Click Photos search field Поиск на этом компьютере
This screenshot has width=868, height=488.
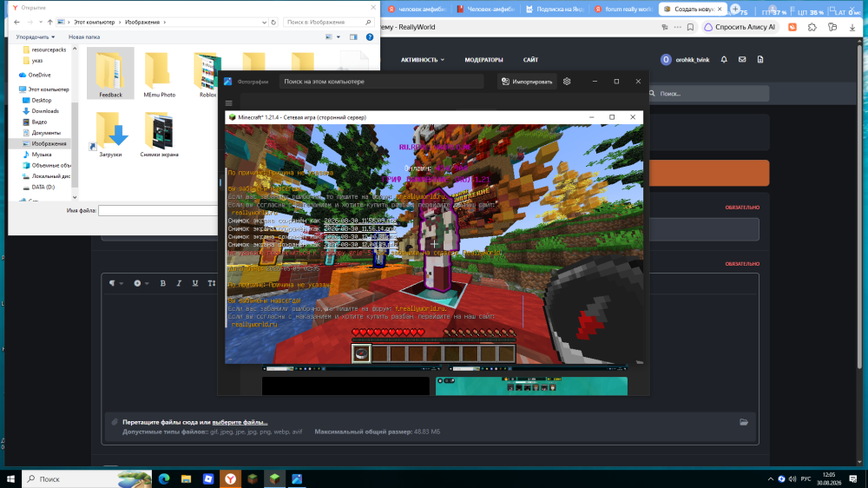(381, 82)
